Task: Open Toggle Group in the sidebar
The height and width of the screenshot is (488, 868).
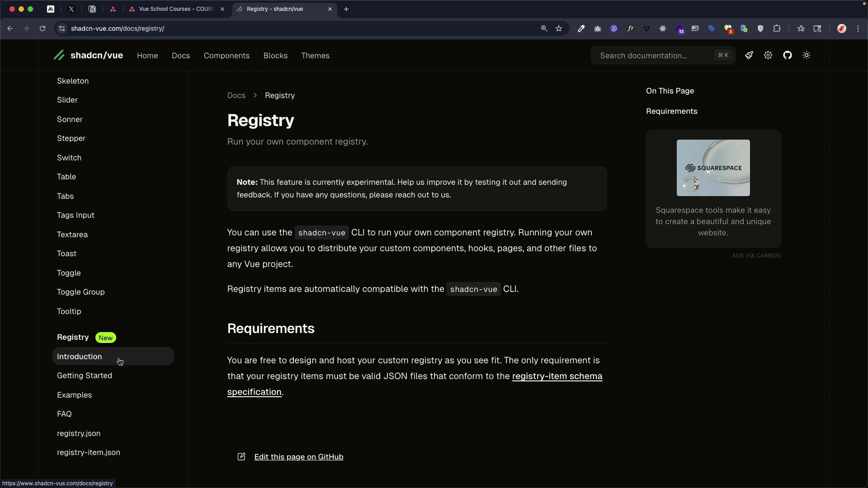Action: point(80,292)
